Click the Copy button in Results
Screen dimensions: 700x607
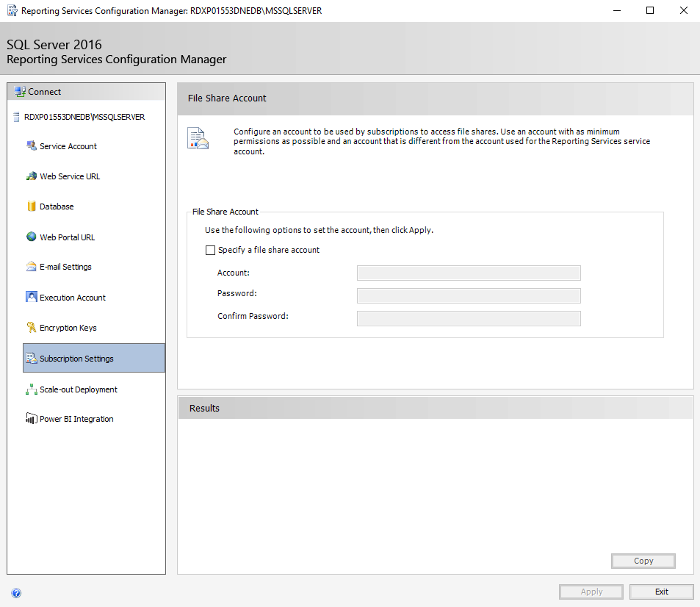[x=643, y=561]
